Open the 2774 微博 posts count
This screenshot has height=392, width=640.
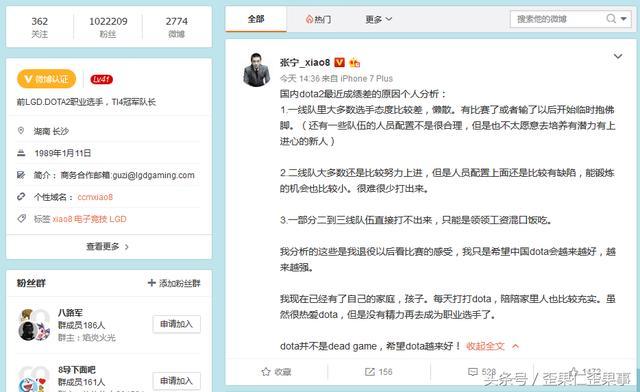coord(177,27)
